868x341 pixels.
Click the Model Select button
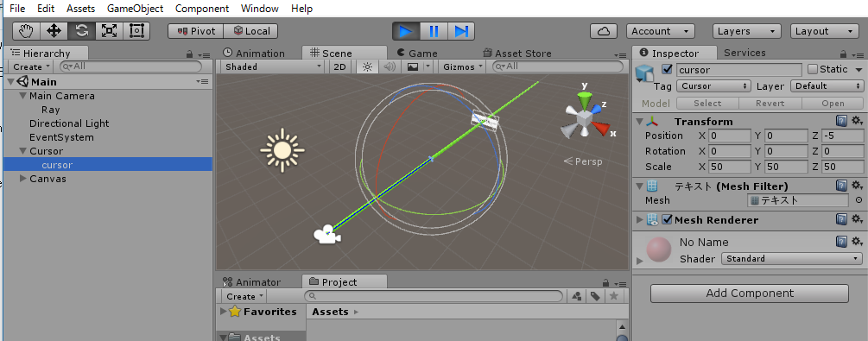point(707,104)
